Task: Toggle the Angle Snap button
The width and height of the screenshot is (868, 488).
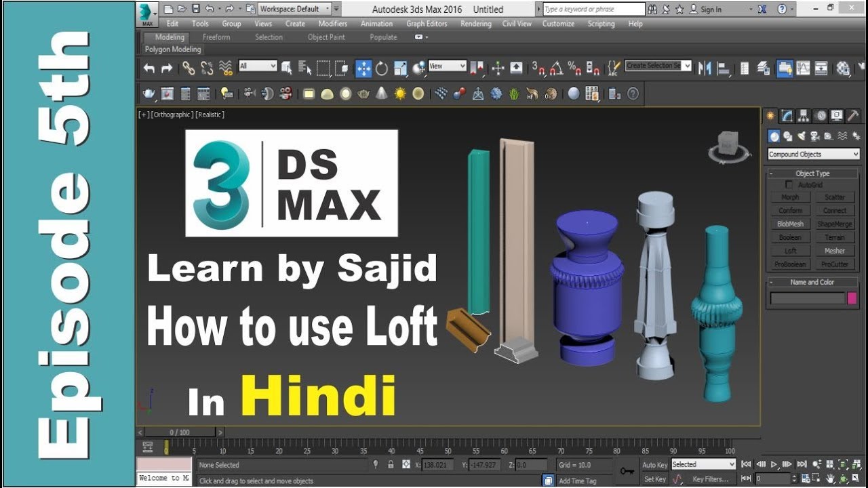Action: tap(557, 68)
